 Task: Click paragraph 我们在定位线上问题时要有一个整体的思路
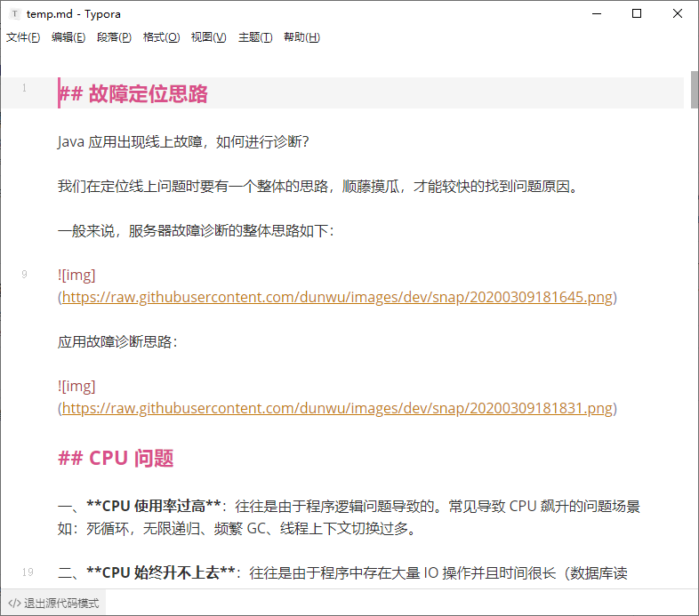coord(318,186)
